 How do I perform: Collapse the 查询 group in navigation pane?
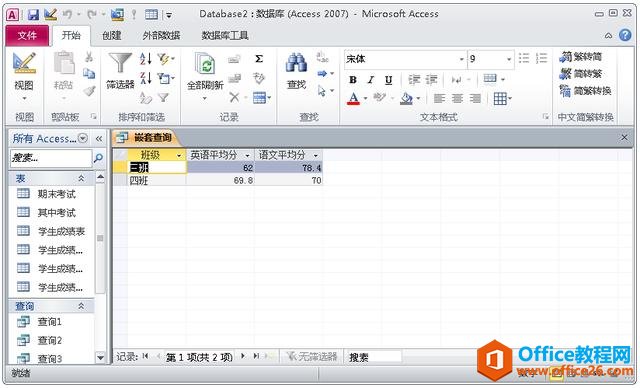pyautogui.click(x=81, y=306)
